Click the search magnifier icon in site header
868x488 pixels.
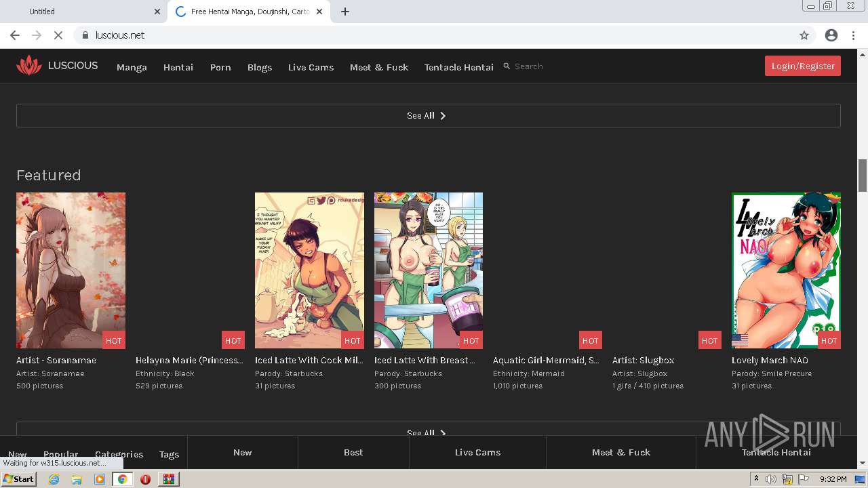point(507,66)
